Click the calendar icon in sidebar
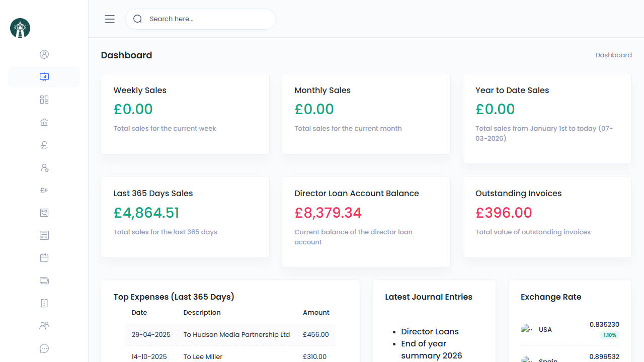This screenshot has width=644, height=362. 44,258
